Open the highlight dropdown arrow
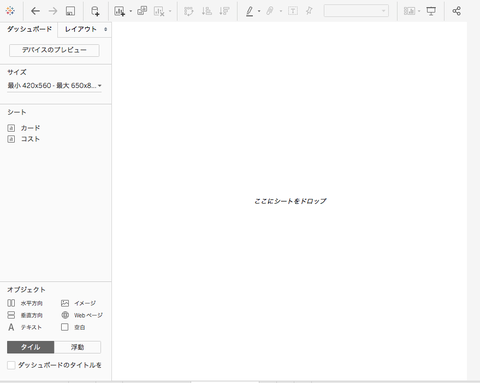The width and height of the screenshot is (480, 383). click(x=259, y=11)
